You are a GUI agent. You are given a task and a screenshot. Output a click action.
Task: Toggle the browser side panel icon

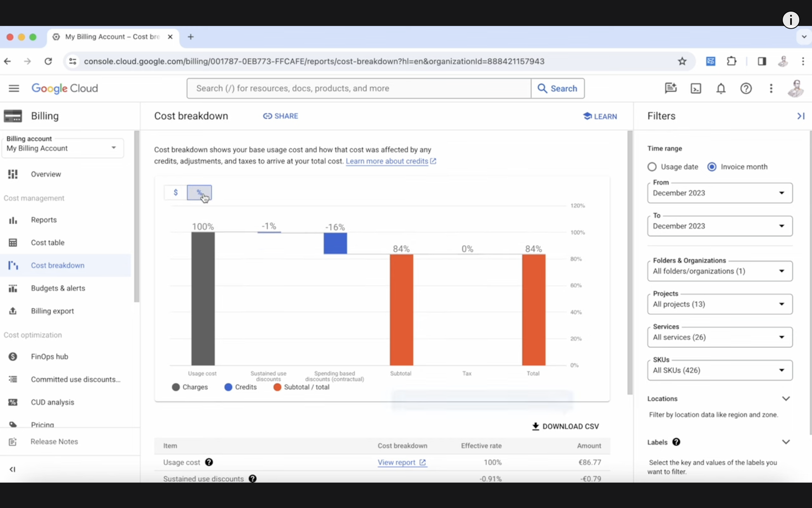coord(762,61)
